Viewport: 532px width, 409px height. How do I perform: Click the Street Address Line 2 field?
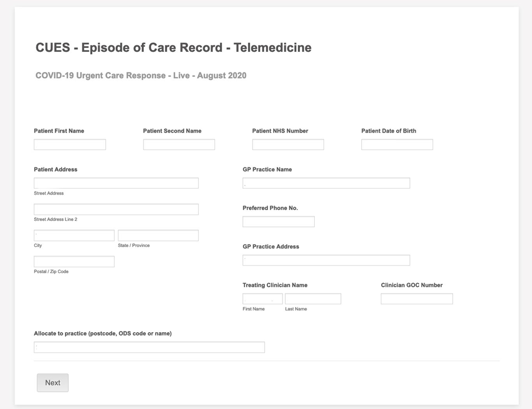pos(116,209)
